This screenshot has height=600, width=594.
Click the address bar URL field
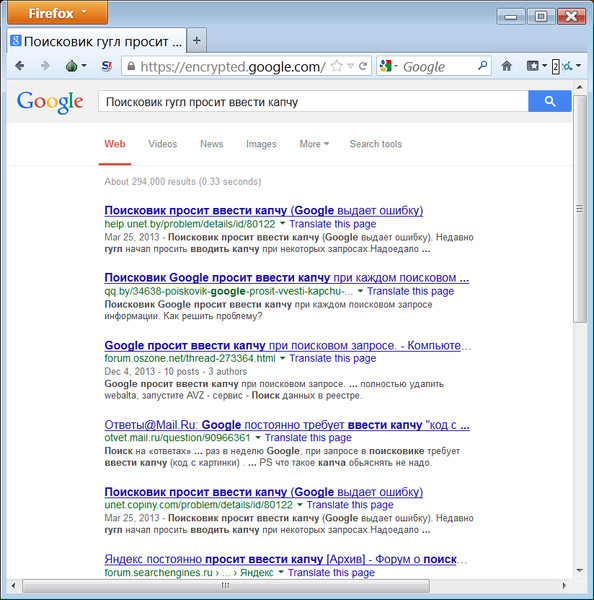click(x=233, y=66)
